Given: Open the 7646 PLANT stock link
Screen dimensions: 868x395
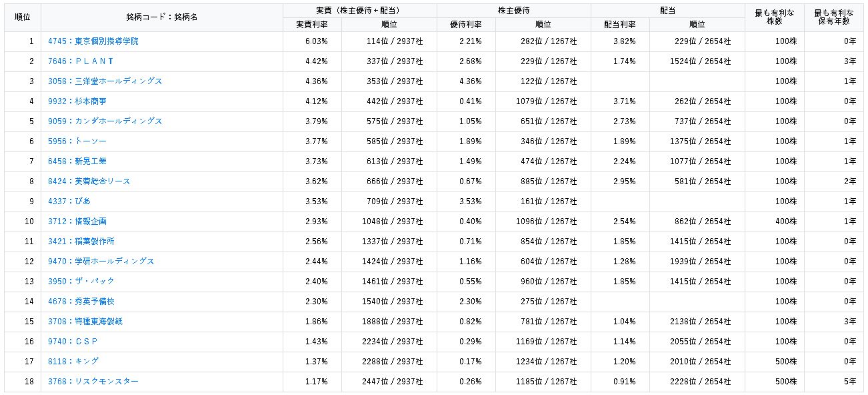Looking at the screenshot, I should point(81,61).
